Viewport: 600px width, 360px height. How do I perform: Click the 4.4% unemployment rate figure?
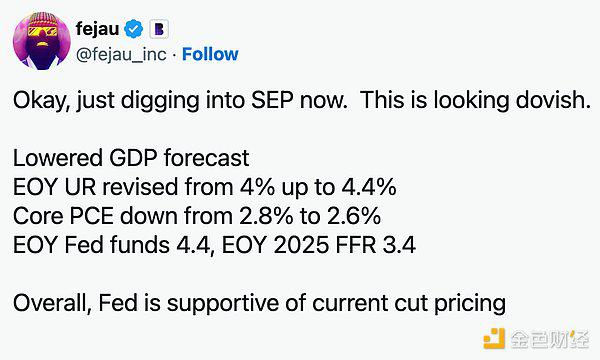pos(368,187)
